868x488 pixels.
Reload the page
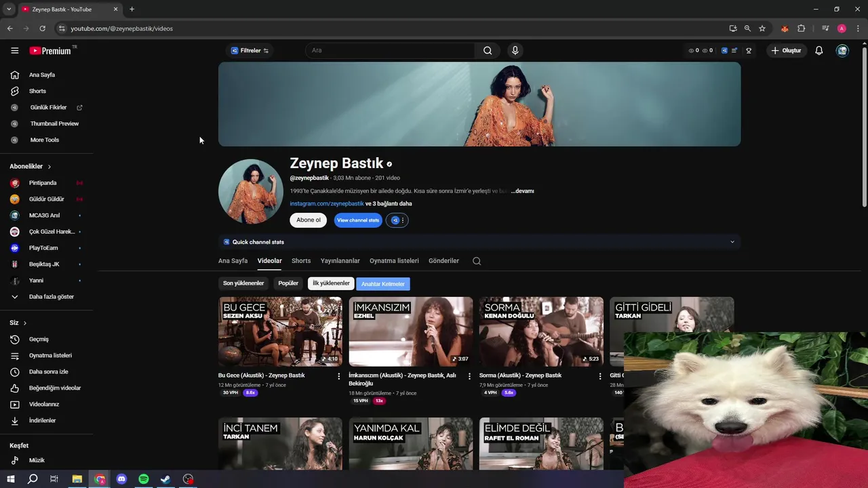(42, 28)
